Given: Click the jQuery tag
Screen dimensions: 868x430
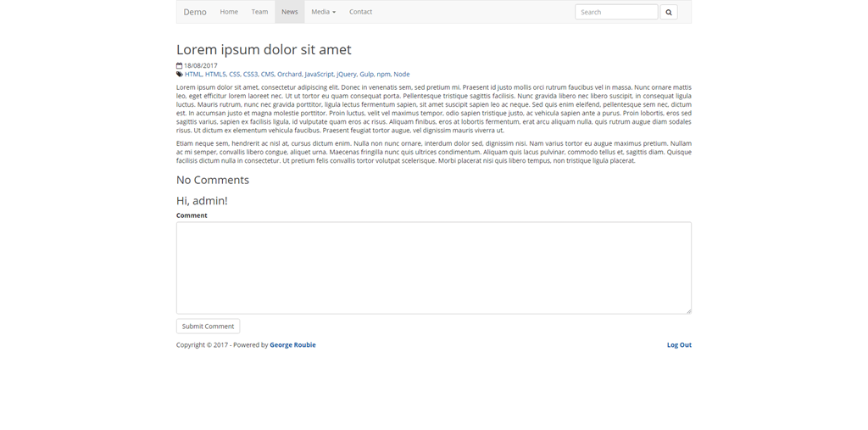Looking at the screenshot, I should click(347, 75).
